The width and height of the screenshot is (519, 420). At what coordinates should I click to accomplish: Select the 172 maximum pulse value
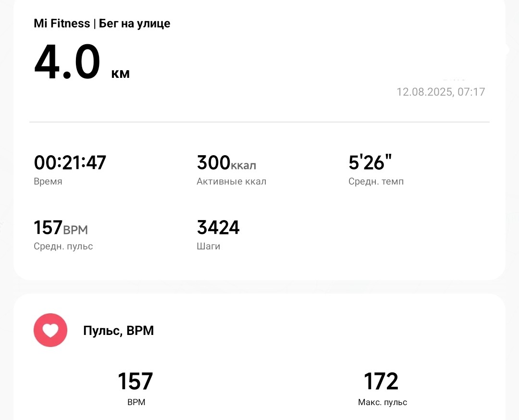point(381,381)
